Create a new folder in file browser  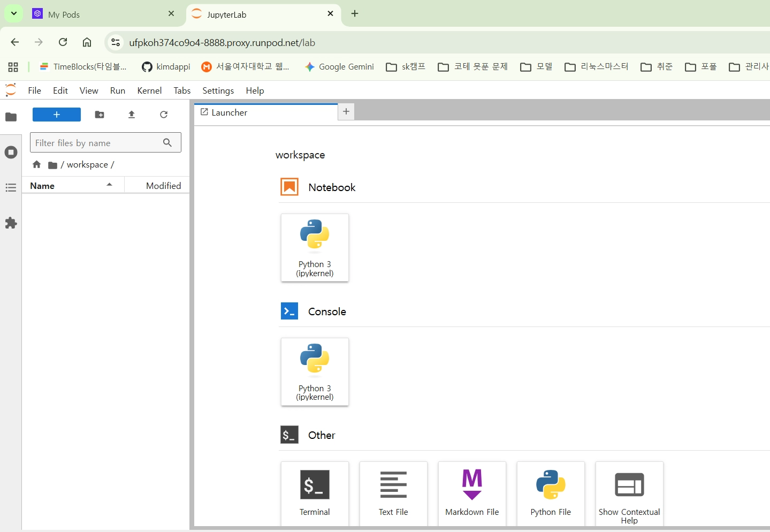(100, 115)
